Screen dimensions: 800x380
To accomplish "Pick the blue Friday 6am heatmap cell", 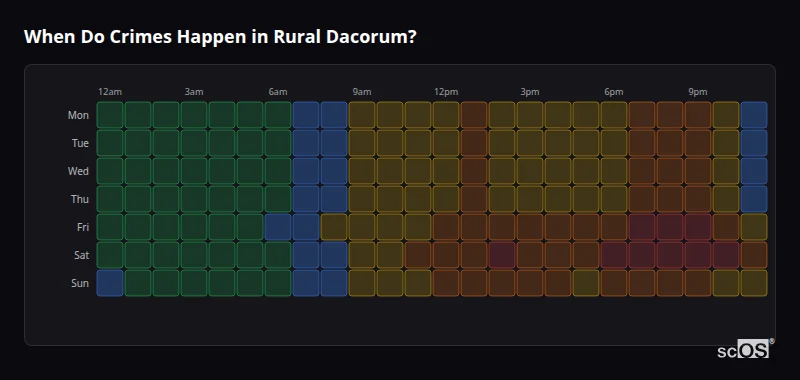I will 278,227.
